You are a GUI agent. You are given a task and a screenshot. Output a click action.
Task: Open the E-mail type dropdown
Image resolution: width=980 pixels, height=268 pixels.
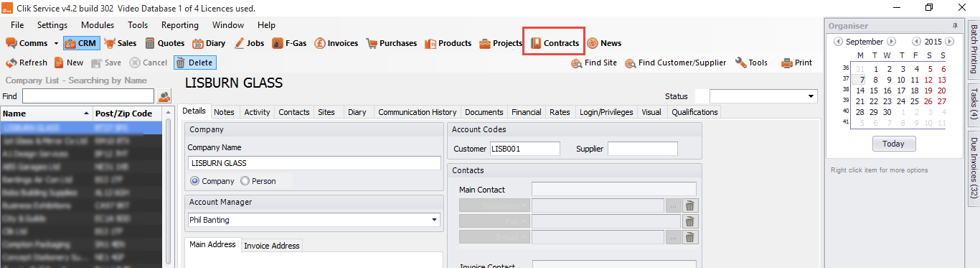tap(494, 237)
